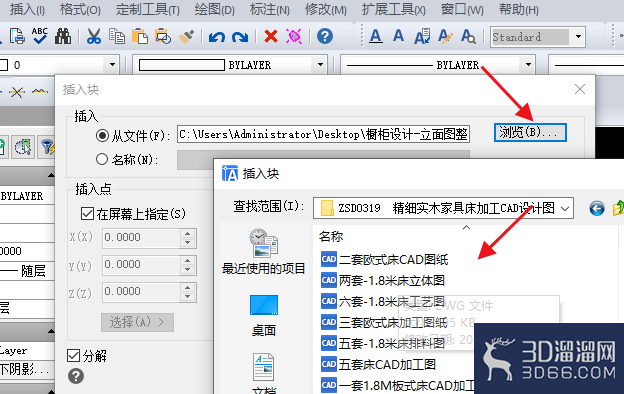624x394 pixels.
Task: Run ABC spell check tool
Action: click(40, 36)
